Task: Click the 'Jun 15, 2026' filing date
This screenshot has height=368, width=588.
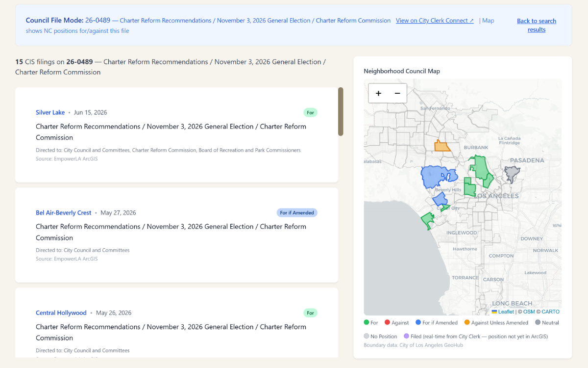Action: (x=90, y=112)
